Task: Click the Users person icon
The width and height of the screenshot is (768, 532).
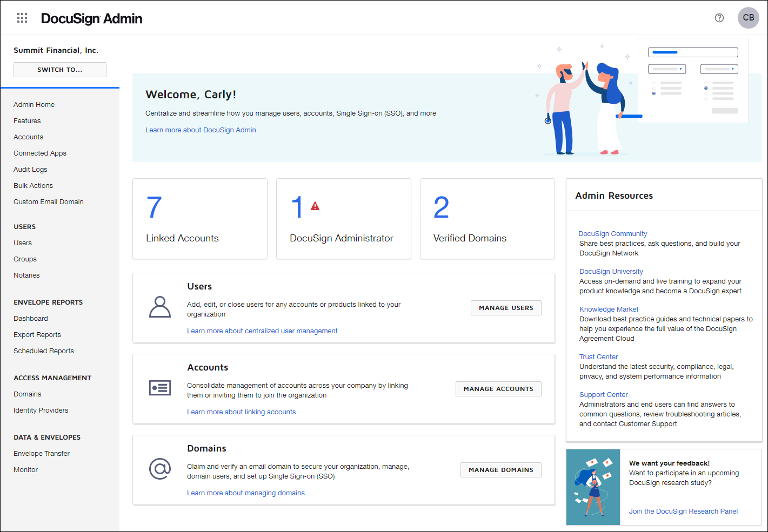Action: [x=160, y=307]
